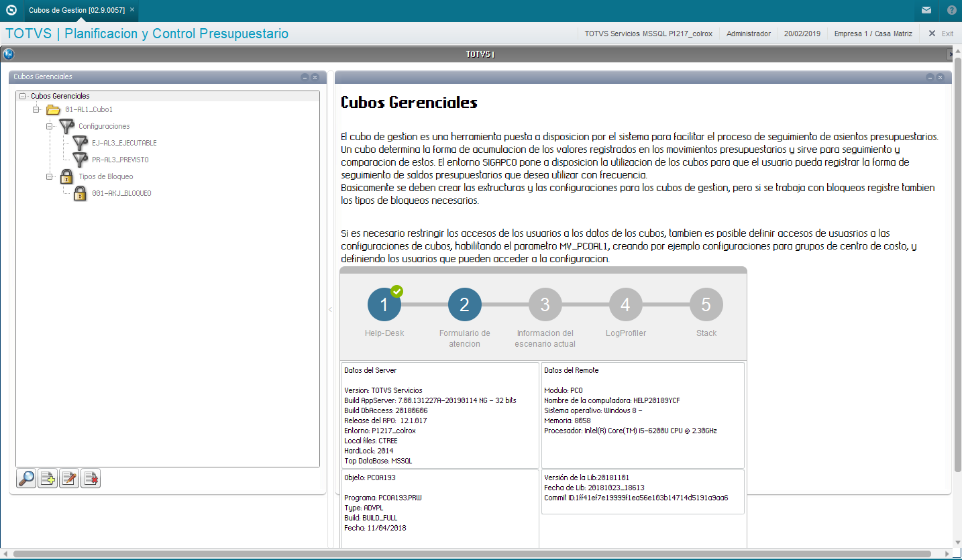The width and height of the screenshot is (962, 560).
Task: Select 001-AKJ_BLOQUEO block type
Action: [x=121, y=193]
